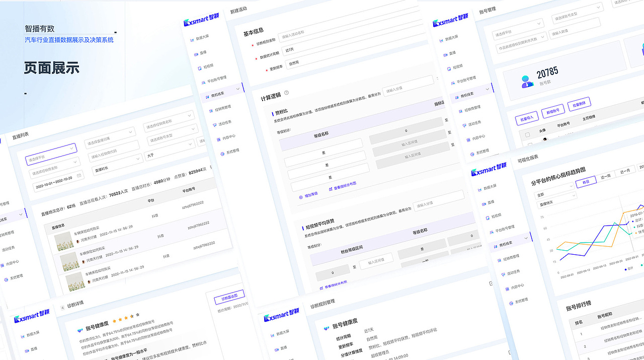Open 全部 dropdown in 可视化报表 chart
The width and height of the screenshot is (644, 360).
(x=553, y=190)
